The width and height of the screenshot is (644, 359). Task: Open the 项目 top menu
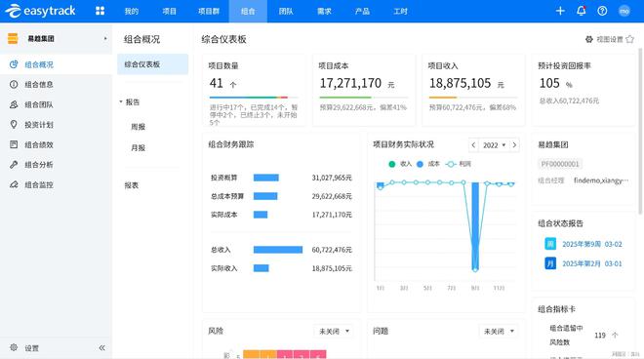tap(169, 11)
